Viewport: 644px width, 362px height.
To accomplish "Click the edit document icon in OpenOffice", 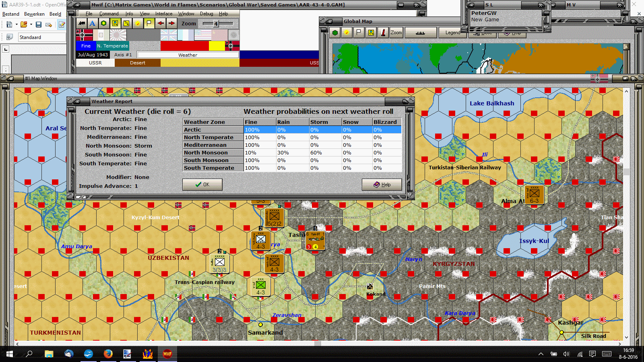I will click(62, 25).
